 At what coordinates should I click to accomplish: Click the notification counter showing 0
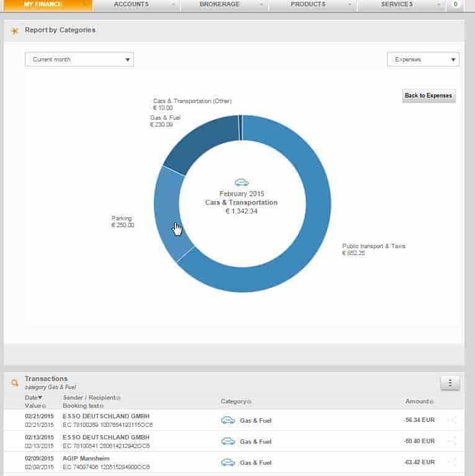[x=456, y=5]
